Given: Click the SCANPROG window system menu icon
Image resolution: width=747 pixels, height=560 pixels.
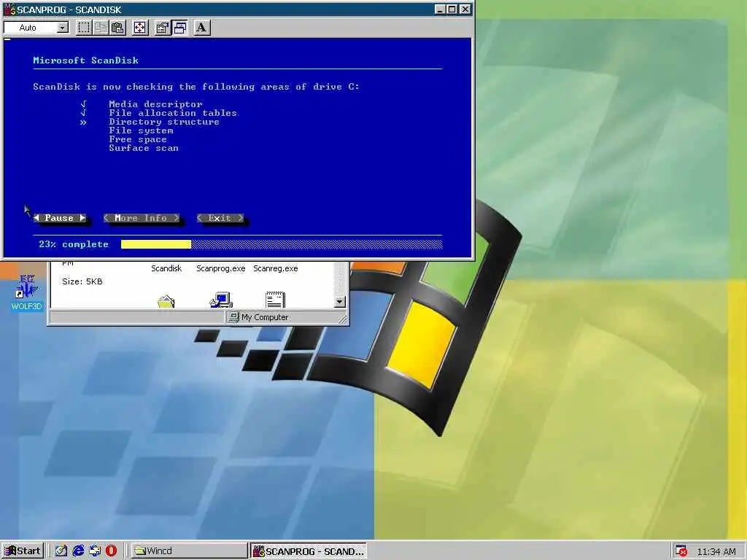Looking at the screenshot, I should coord(9,9).
